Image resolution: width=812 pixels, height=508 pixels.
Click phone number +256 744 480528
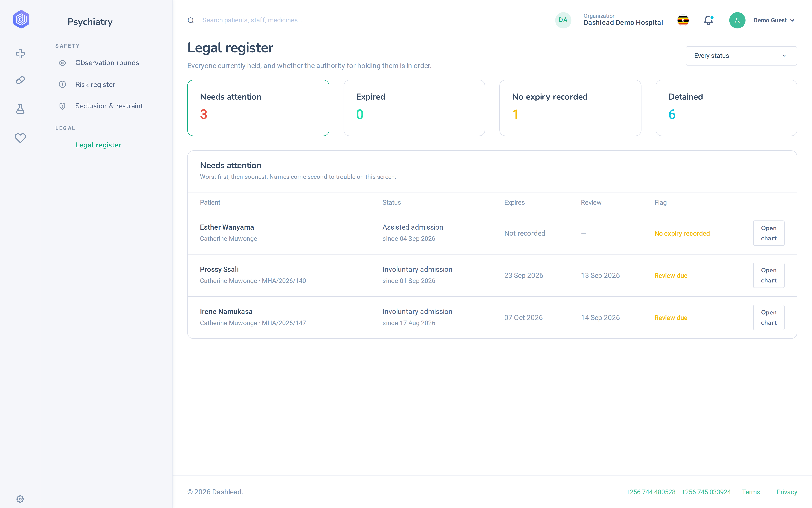click(x=651, y=492)
